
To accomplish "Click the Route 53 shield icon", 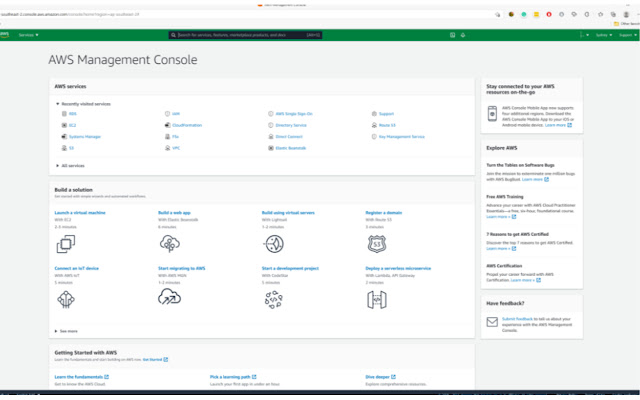I will point(377,244).
